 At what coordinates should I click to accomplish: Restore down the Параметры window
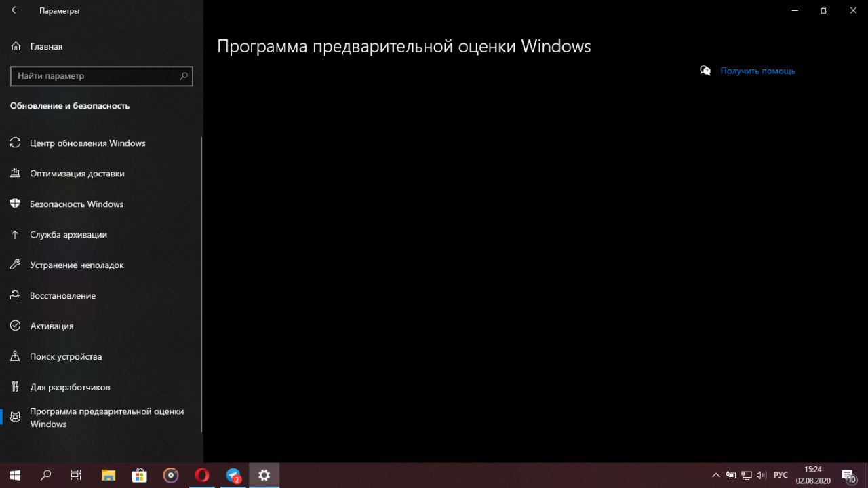(x=824, y=10)
